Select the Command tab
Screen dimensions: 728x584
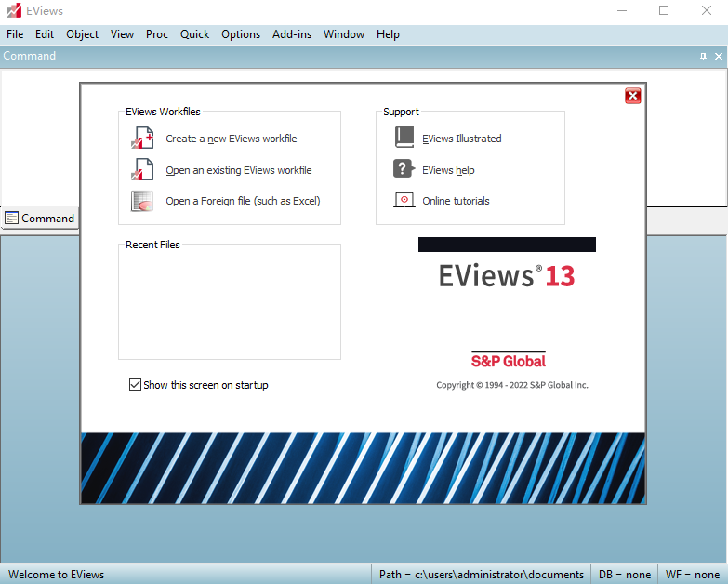click(39, 218)
